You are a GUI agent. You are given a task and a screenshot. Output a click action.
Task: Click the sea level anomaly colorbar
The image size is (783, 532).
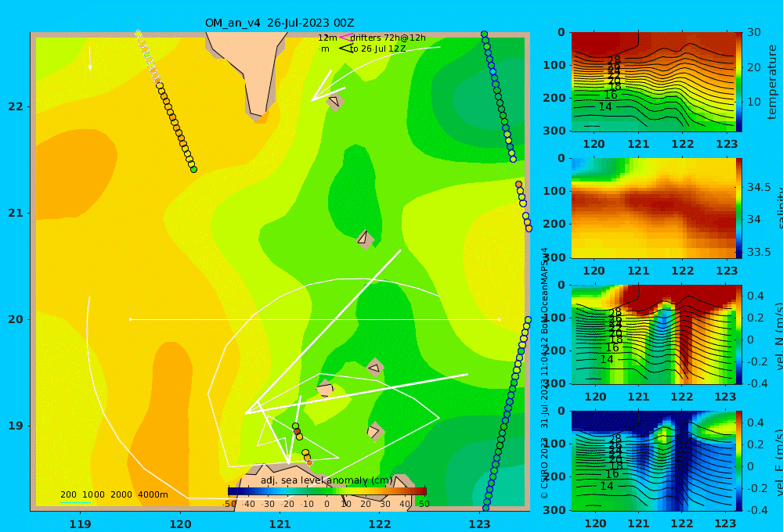(327, 491)
